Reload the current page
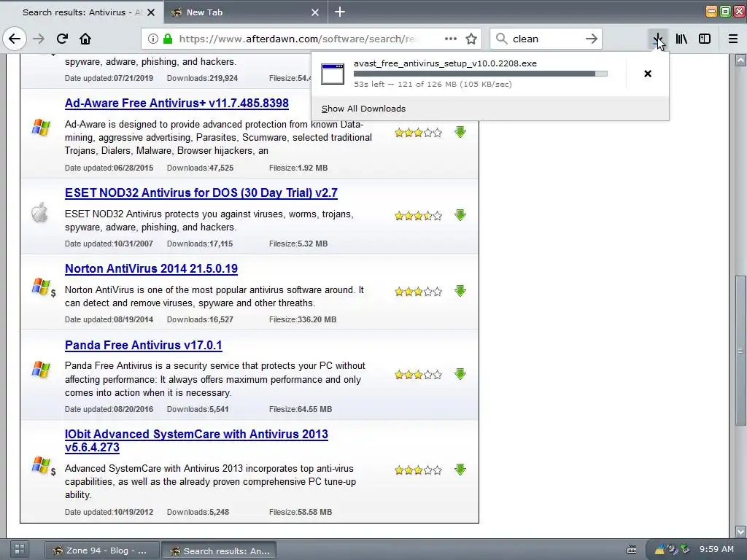747x560 pixels. (62, 39)
